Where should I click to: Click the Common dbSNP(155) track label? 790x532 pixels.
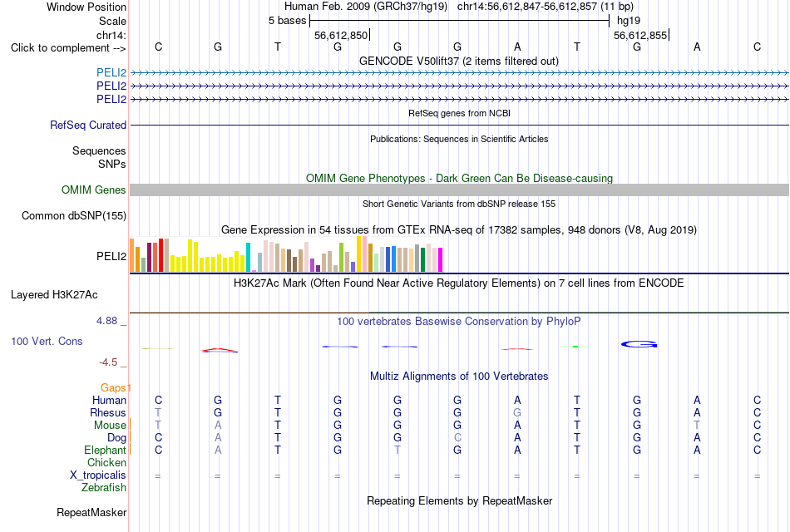click(x=73, y=215)
